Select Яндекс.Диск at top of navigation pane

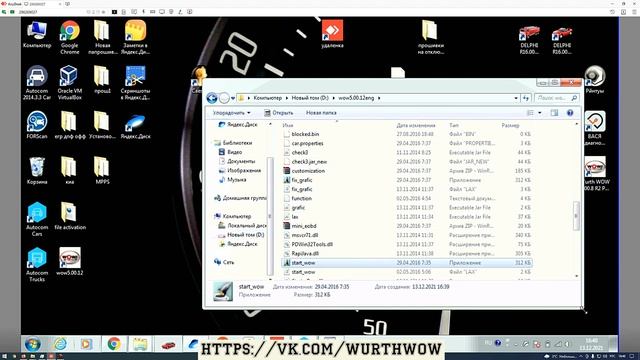coord(238,124)
